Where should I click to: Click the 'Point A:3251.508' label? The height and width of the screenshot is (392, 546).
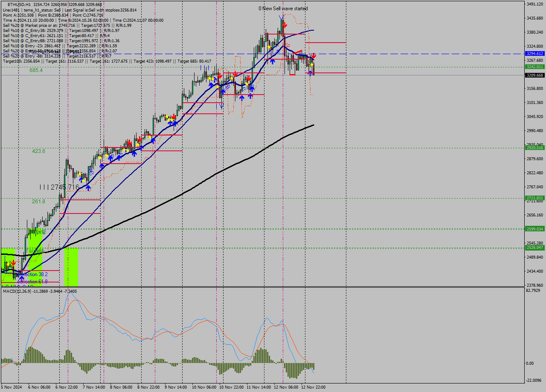(x=18, y=15)
